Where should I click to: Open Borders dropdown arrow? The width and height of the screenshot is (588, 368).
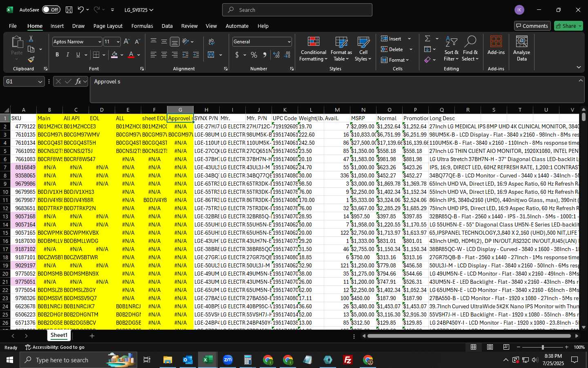(104, 55)
